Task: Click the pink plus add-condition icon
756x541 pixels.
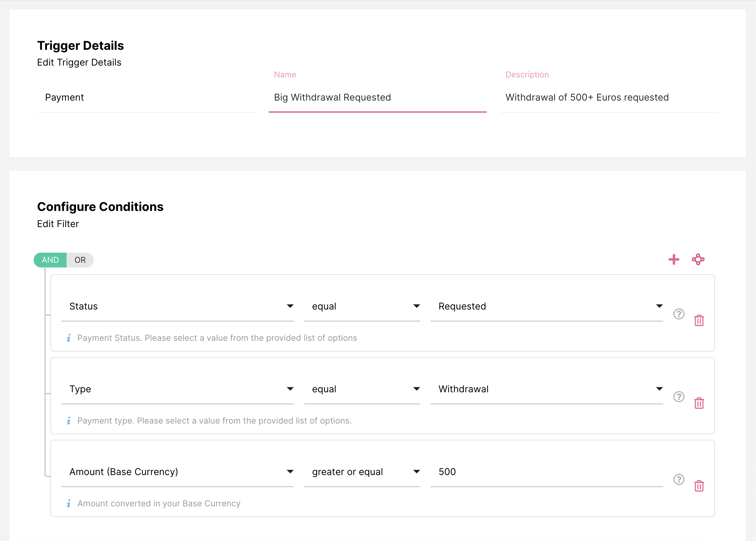Action: (x=674, y=259)
